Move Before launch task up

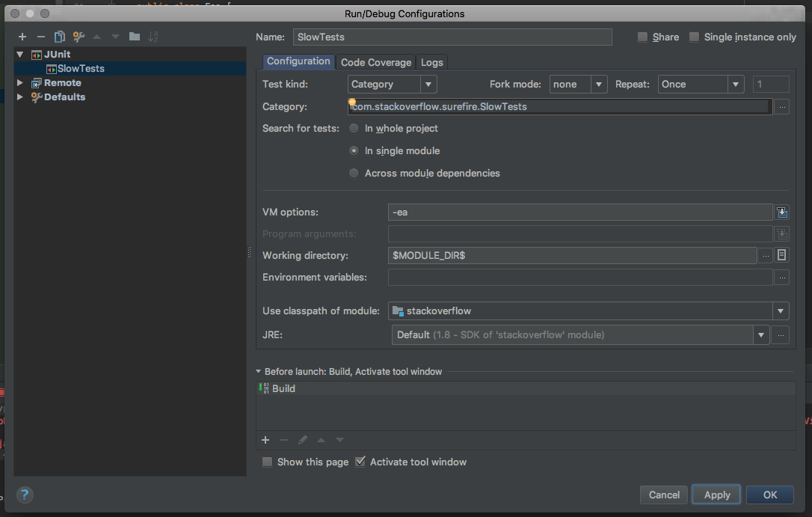tap(321, 440)
